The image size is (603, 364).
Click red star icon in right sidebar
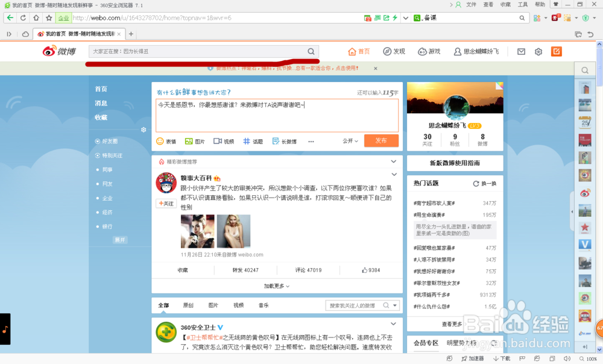pyautogui.click(x=585, y=228)
